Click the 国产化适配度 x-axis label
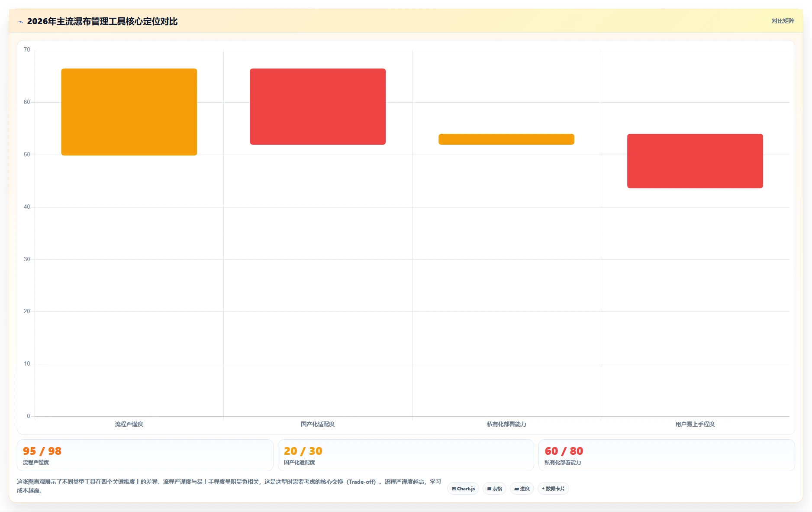812x512 pixels. click(x=318, y=424)
